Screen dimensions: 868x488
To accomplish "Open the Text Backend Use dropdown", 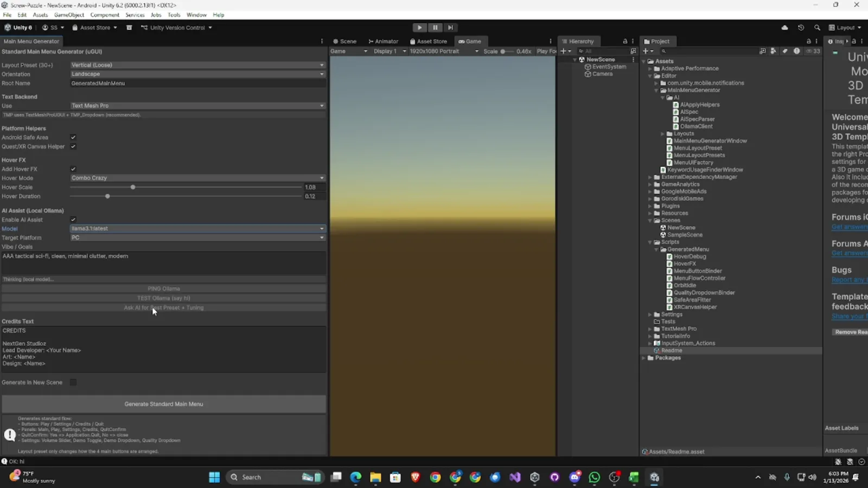I will 198,106.
